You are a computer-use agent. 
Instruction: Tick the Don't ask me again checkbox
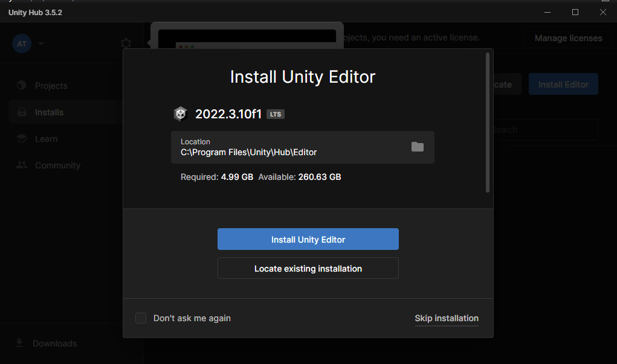click(x=141, y=318)
